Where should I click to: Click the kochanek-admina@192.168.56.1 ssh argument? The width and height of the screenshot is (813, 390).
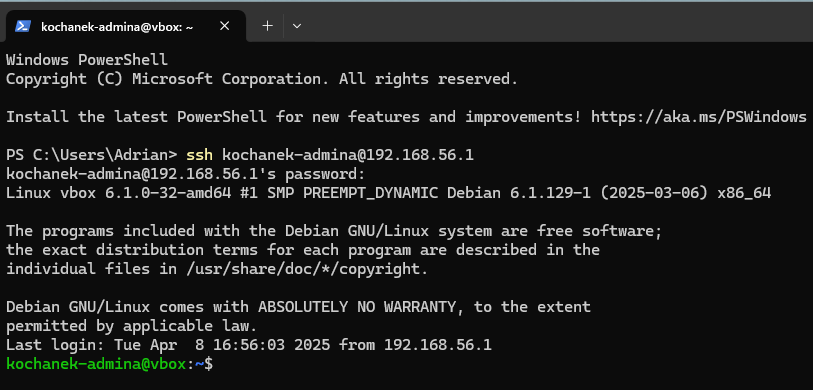(x=348, y=155)
